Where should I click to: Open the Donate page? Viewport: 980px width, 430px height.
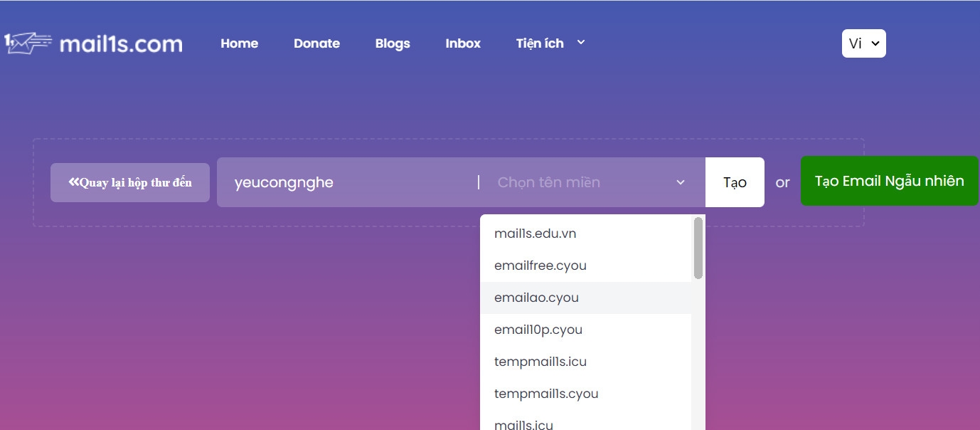(316, 43)
